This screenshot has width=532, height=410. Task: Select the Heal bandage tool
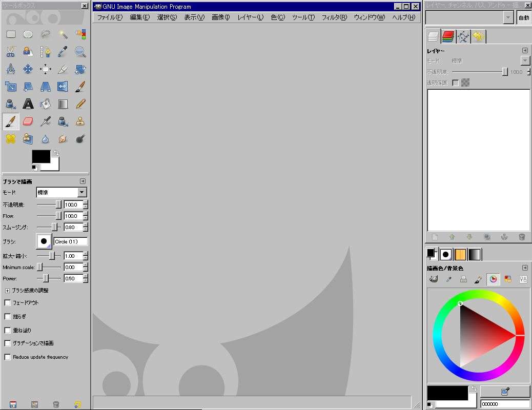point(11,139)
